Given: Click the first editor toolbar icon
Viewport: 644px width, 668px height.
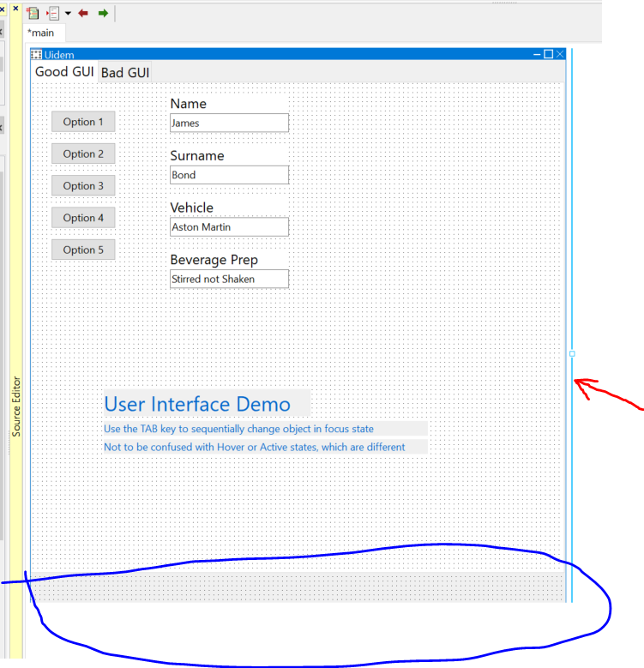Looking at the screenshot, I should [x=33, y=13].
